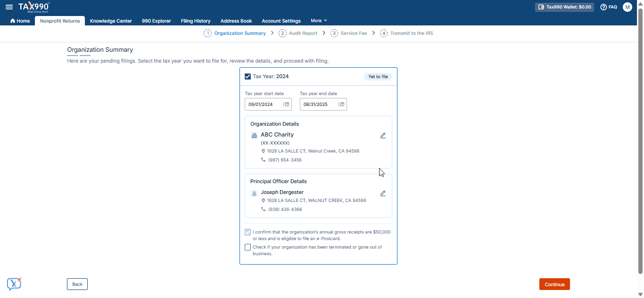Edit Joseph Dergester officer details
The width and height of the screenshot is (644, 298).
383,193
